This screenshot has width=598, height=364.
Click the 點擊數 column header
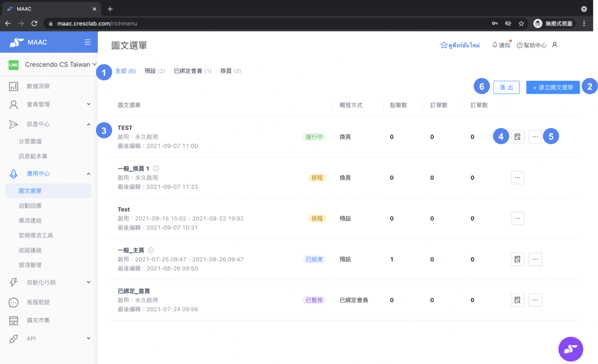tap(398, 105)
